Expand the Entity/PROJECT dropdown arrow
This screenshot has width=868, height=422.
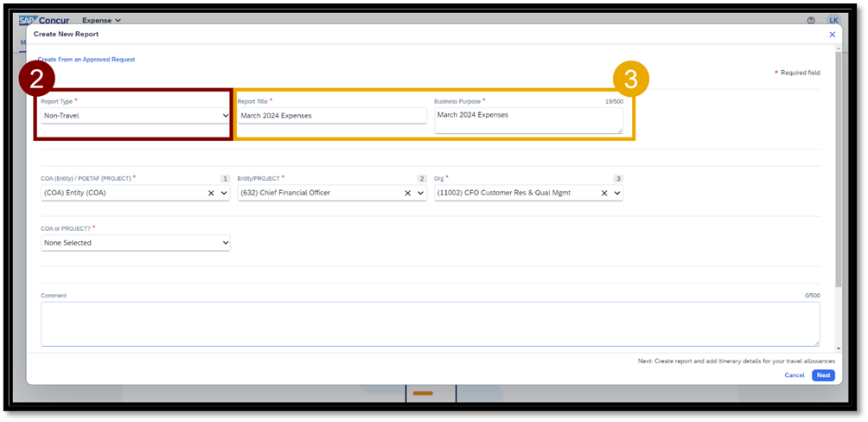421,193
